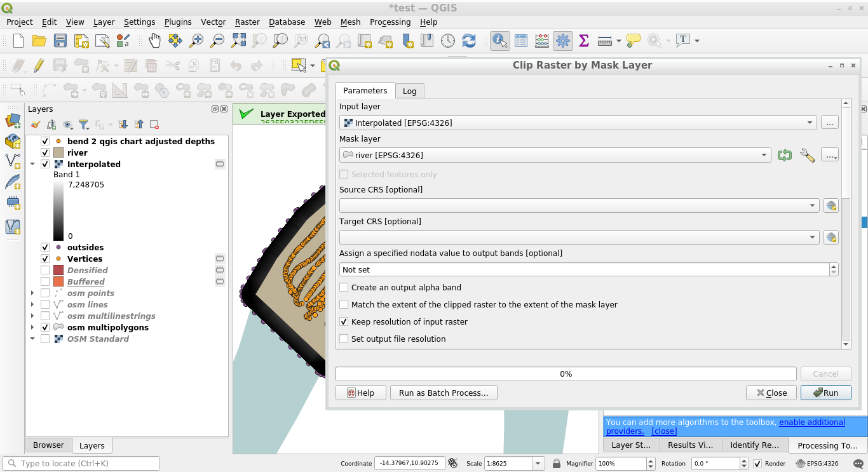Click Run as Batch Process button
This screenshot has height=472, width=868.
coord(444,393)
